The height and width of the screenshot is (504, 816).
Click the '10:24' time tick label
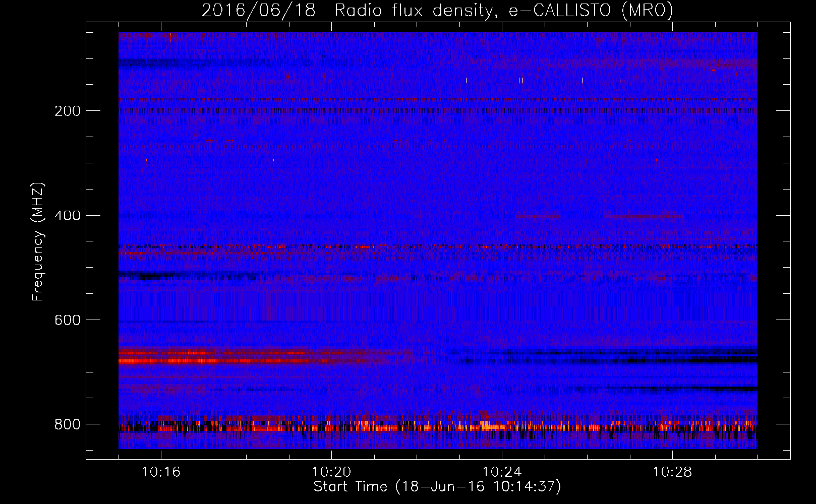502,472
